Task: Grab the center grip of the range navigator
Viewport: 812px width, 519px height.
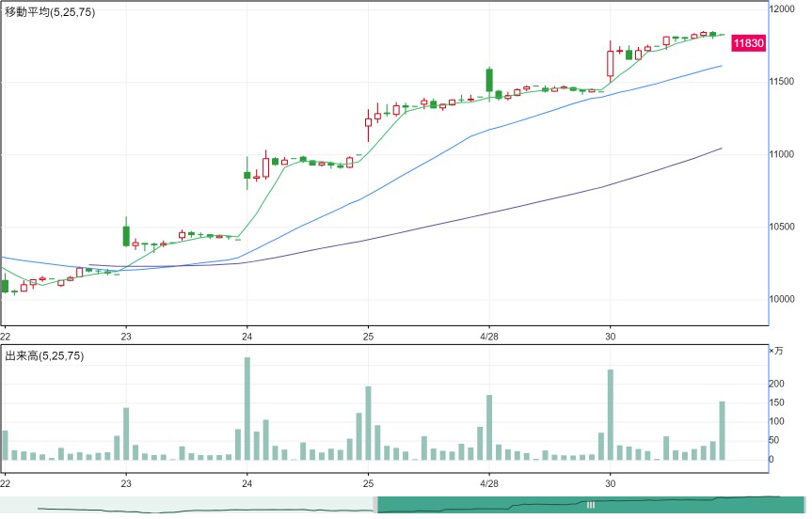Action: click(x=590, y=505)
